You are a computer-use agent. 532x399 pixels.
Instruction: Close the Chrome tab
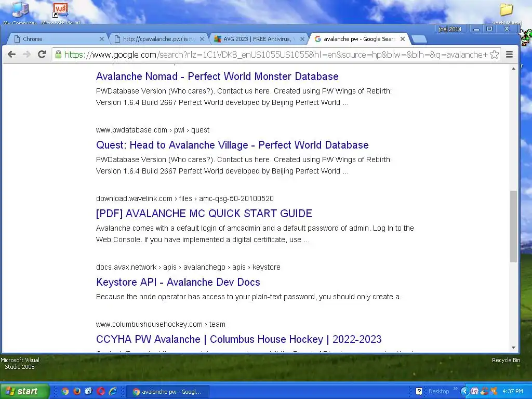(101, 39)
